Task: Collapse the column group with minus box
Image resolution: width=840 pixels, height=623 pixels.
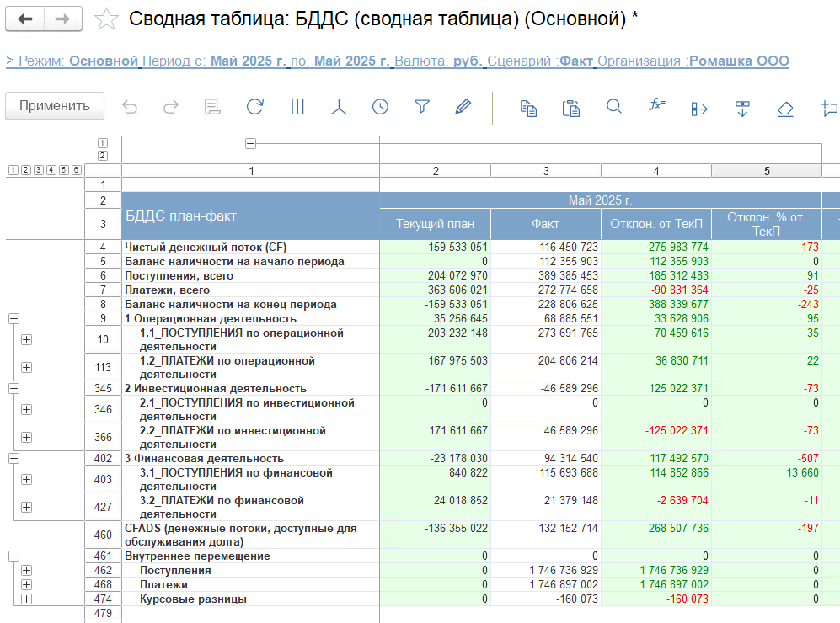Action: click(250, 144)
